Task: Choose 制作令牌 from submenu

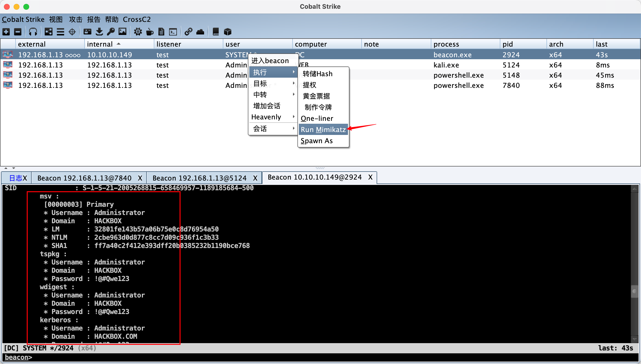Action: [323, 107]
